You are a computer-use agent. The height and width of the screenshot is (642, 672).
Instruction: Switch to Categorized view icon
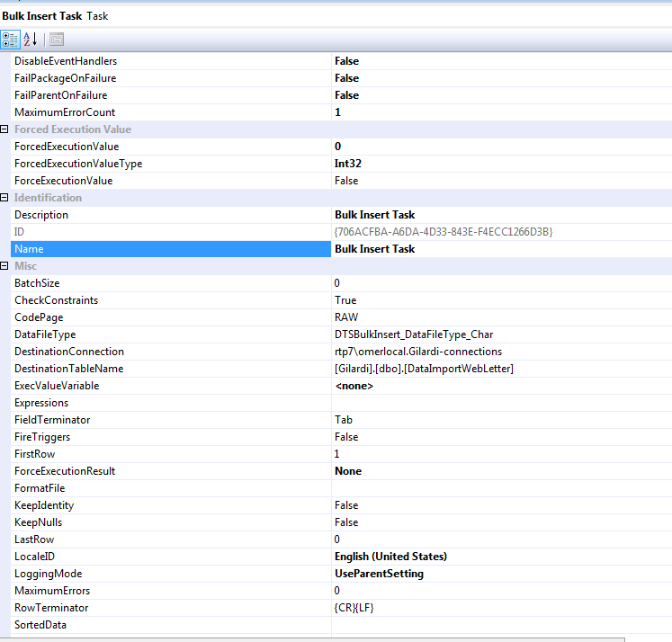point(10,40)
